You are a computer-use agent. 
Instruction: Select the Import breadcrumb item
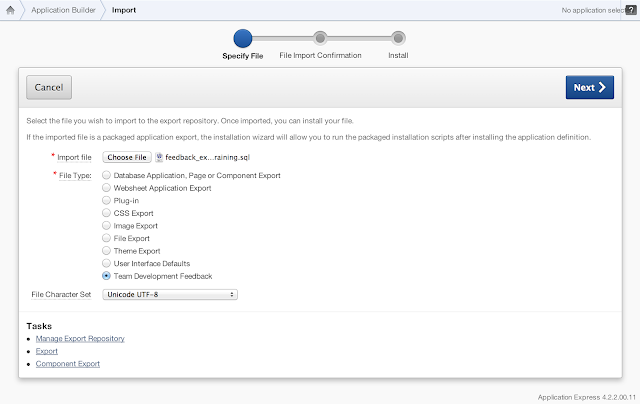(125, 11)
